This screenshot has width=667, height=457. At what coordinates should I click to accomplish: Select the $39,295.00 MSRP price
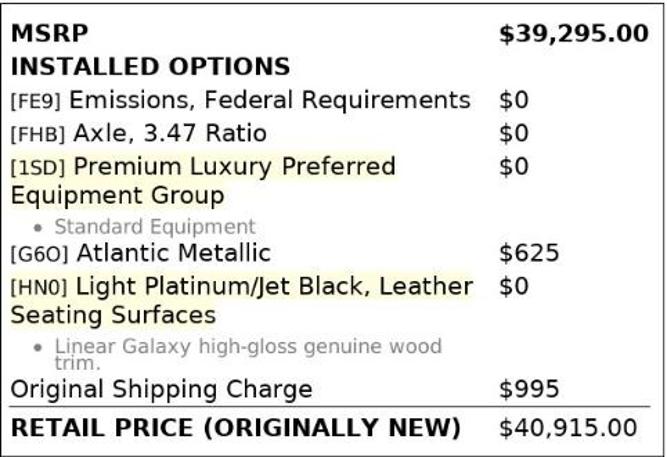(573, 34)
